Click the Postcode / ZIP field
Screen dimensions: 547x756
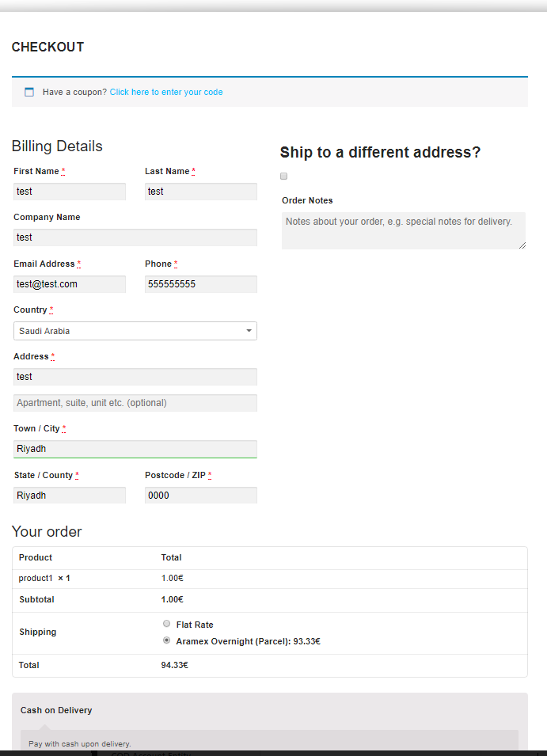pos(200,496)
